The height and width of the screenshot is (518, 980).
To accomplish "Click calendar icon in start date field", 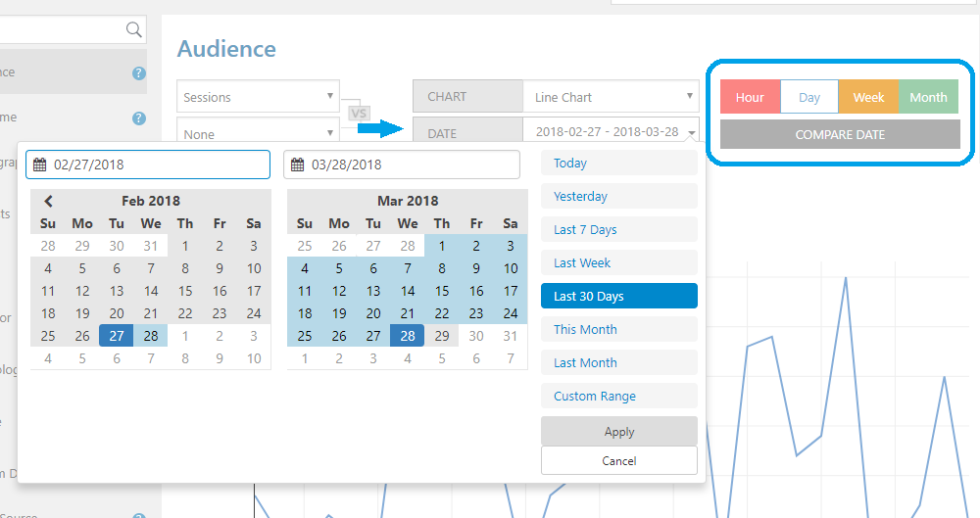I will coord(39,165).
